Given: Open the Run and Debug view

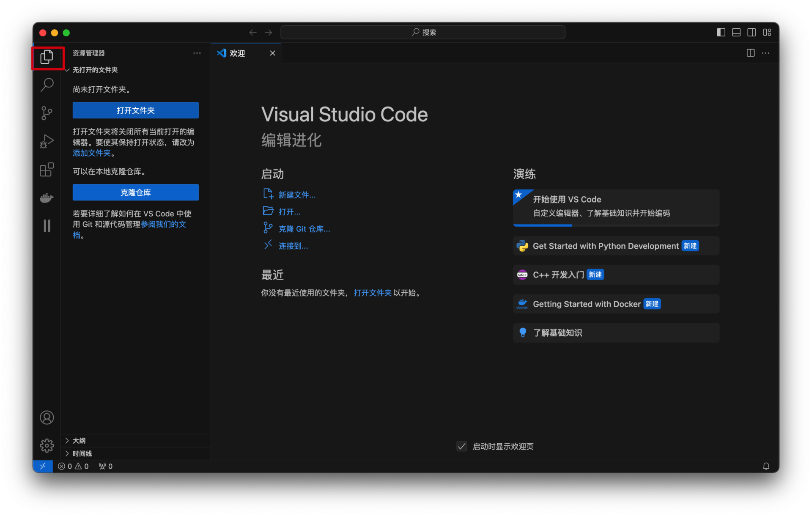Looking at the screenshot, I should point(47,141).
